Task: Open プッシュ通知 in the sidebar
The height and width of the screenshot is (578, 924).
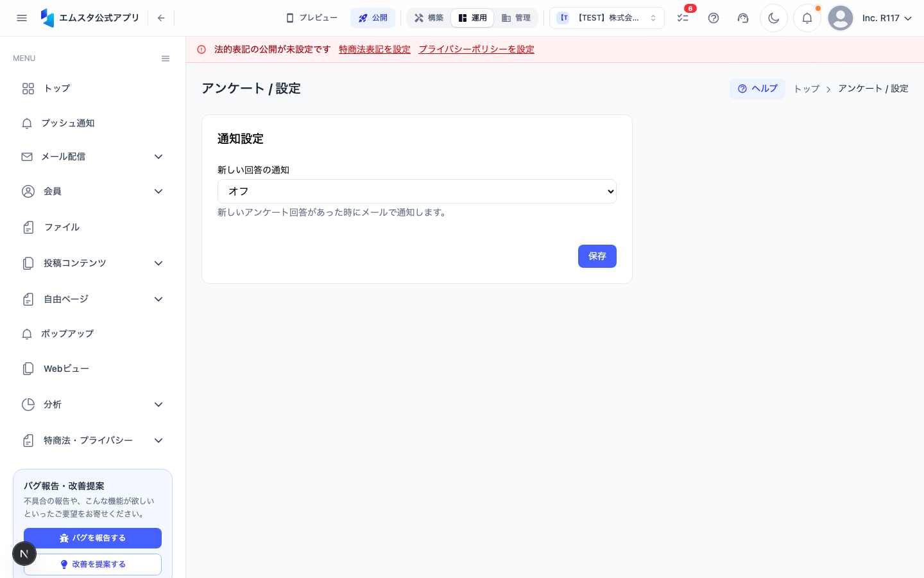Action: click(92, 123)
